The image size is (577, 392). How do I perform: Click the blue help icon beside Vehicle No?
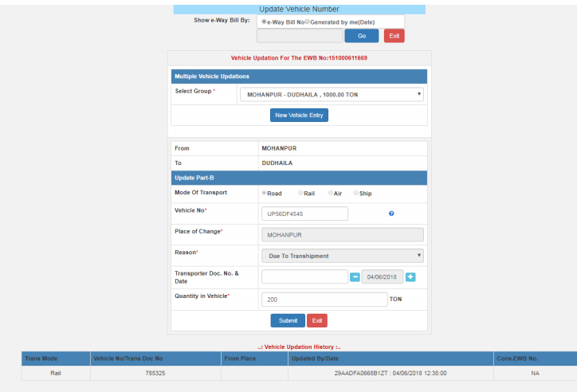pyautogui.click(x=391, y=214)
